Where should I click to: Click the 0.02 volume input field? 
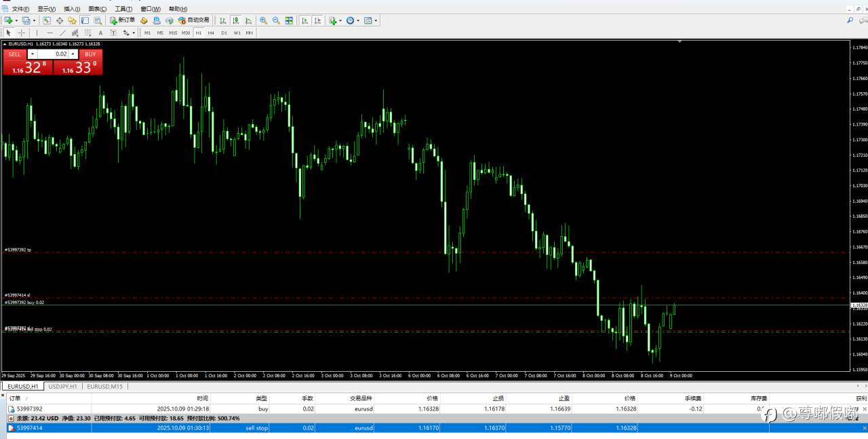pos(53,54)
